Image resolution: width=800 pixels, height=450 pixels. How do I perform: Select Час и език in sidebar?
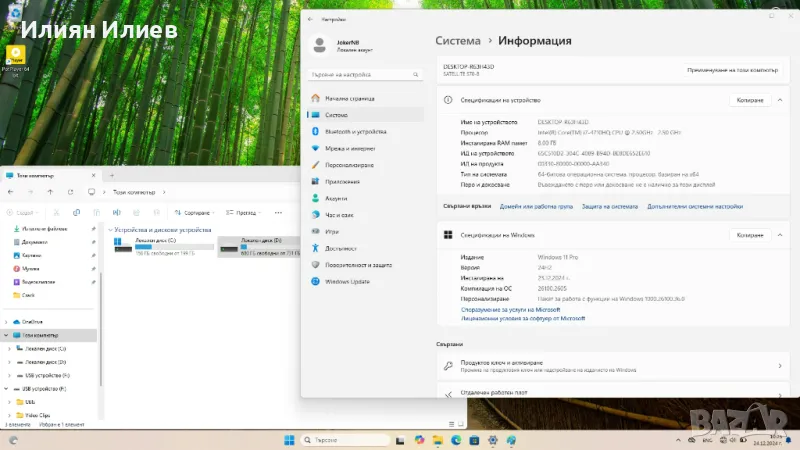pyautogui.click(x=339, y=215)
